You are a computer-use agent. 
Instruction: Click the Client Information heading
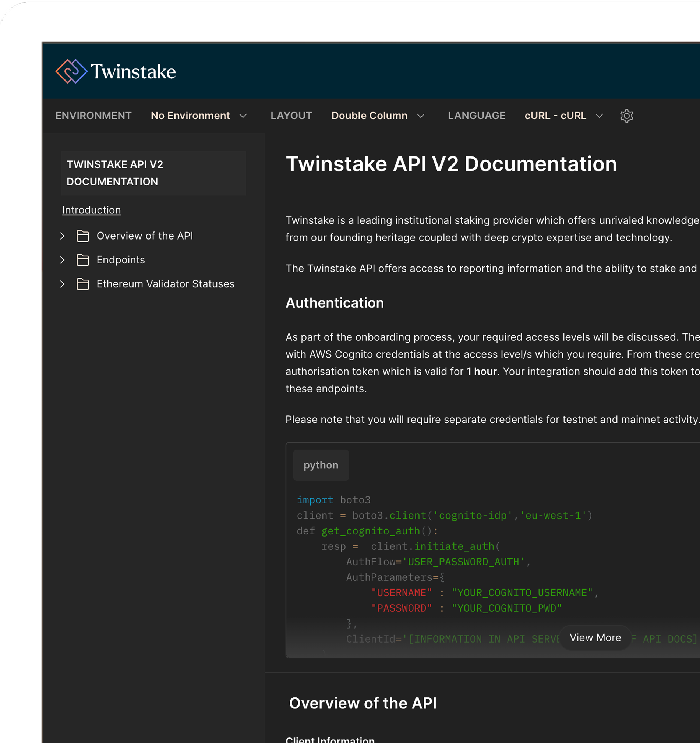(330, 740)
